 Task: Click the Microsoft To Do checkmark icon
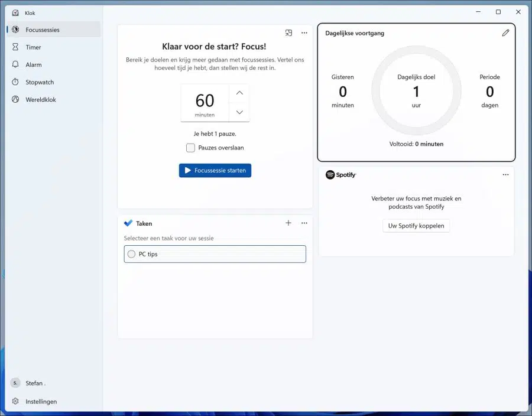point(128,223)
